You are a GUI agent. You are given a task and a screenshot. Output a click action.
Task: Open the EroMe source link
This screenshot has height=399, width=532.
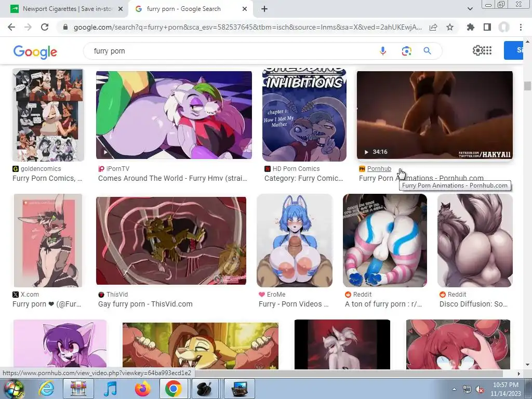pos(276,295)
